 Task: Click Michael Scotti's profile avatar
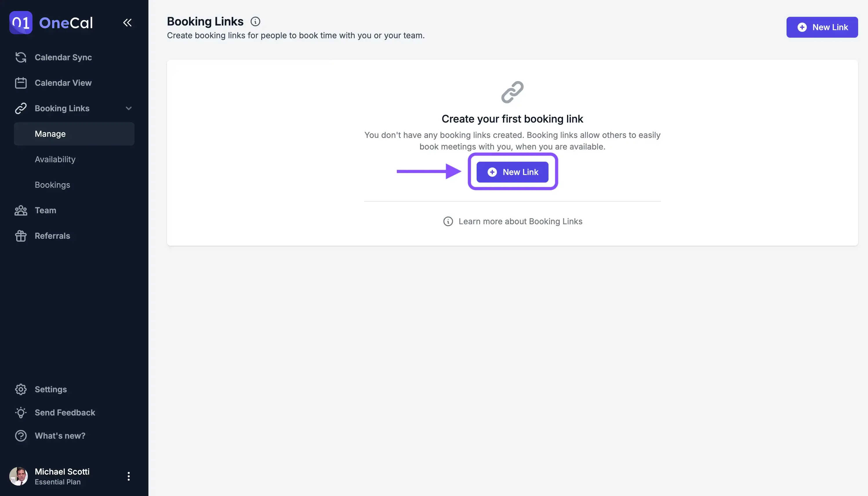[19, 476]
